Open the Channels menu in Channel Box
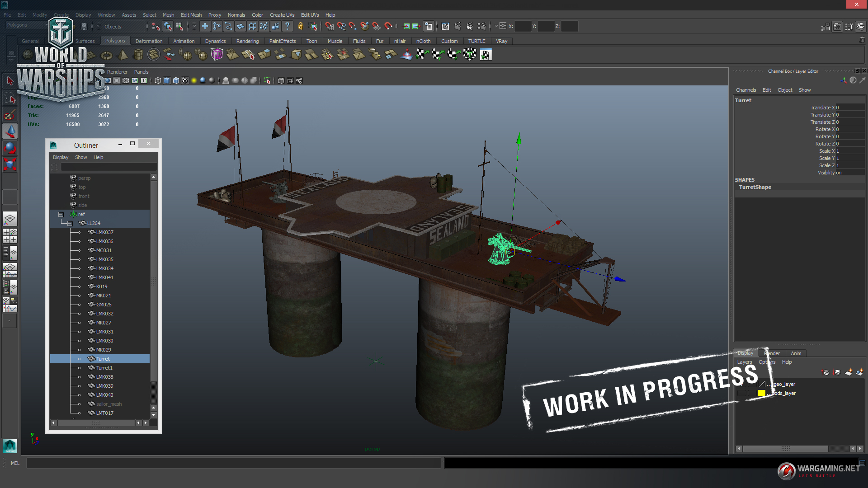Image resolution: width=868 pixels, height=488 pixels. point(746,90)
